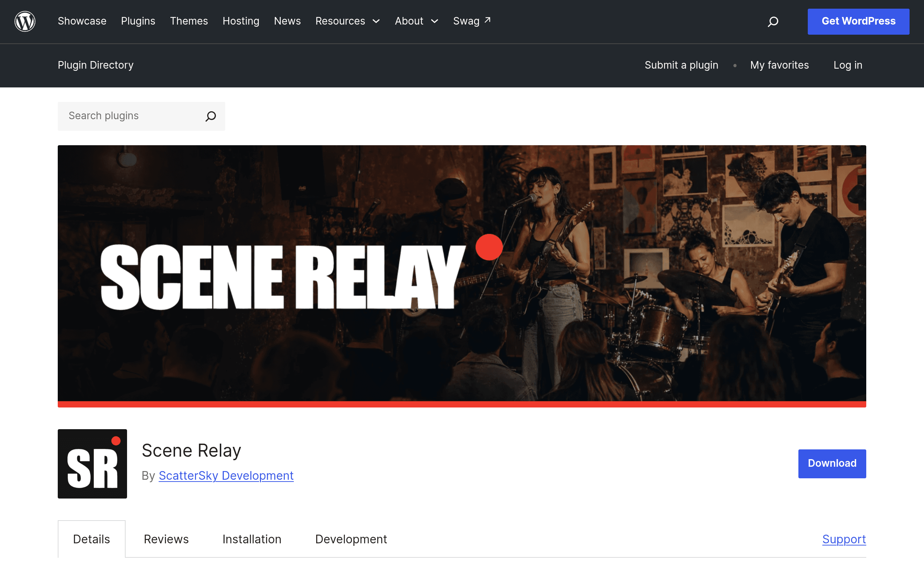Click the WordPress logo icon
The image size is (924, 578).
(25, 21)
